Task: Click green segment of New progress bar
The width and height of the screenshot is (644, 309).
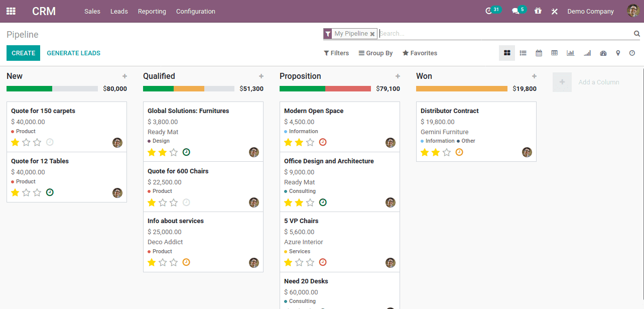Action: click(29, 88)
